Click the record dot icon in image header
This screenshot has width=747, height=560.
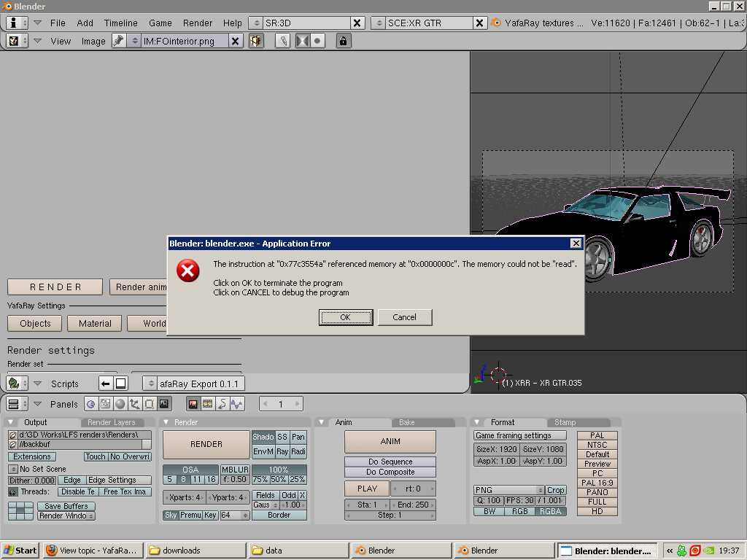[317, 41]
